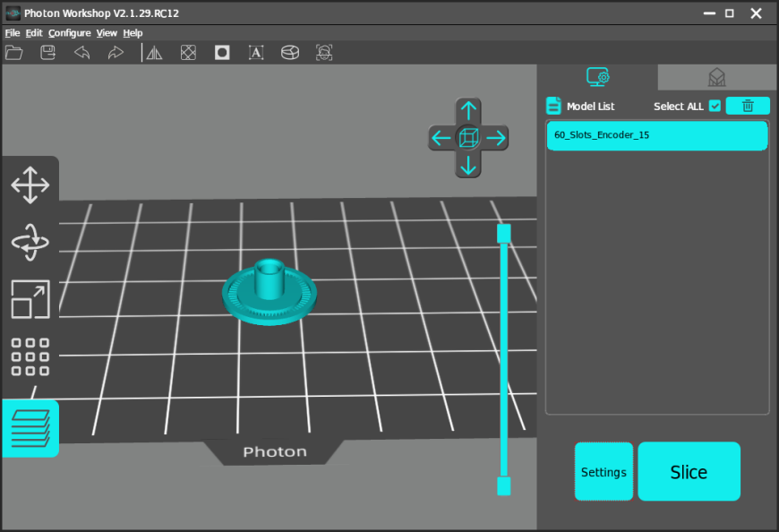779x532 pixels.
Task: Click the Photon Workshop app title icon
Action: click(13, 13)
